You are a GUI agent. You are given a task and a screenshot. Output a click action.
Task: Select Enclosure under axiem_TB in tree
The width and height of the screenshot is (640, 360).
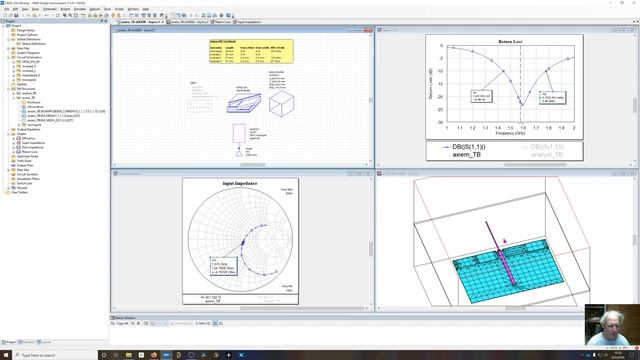pyautogui.click(x=33, y=102)
